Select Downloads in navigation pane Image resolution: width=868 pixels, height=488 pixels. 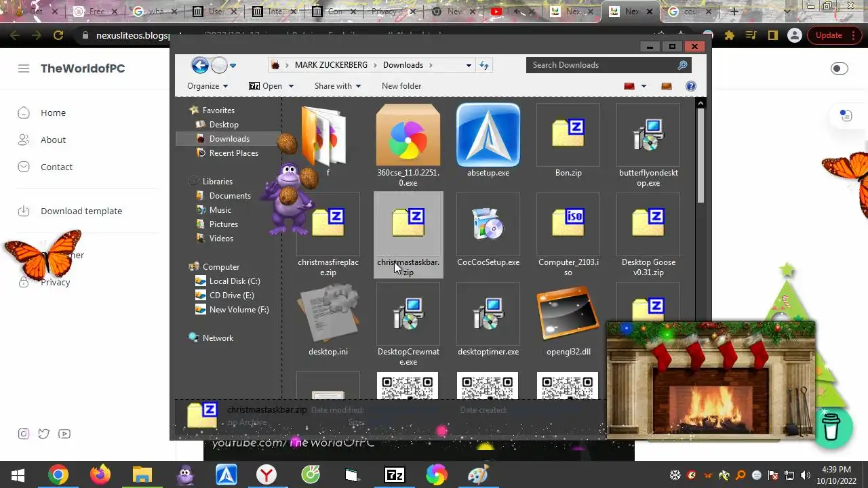pos(229,139)
